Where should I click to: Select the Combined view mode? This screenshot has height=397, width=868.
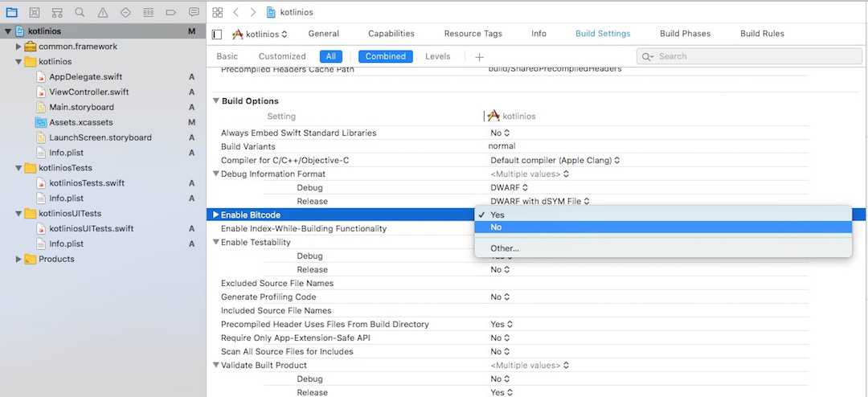[385, 56]
